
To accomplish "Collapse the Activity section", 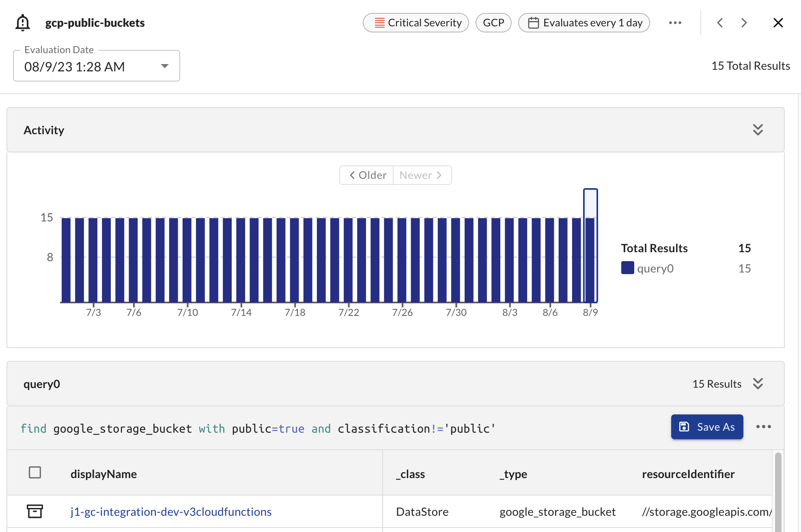I will (758, 130).
